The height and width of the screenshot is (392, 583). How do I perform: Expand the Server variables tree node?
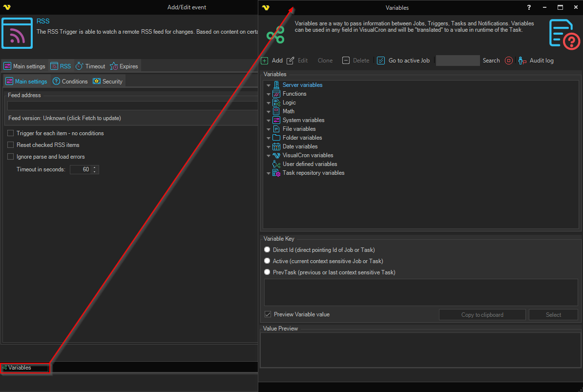pyautogui.click(x=269, y=85)
